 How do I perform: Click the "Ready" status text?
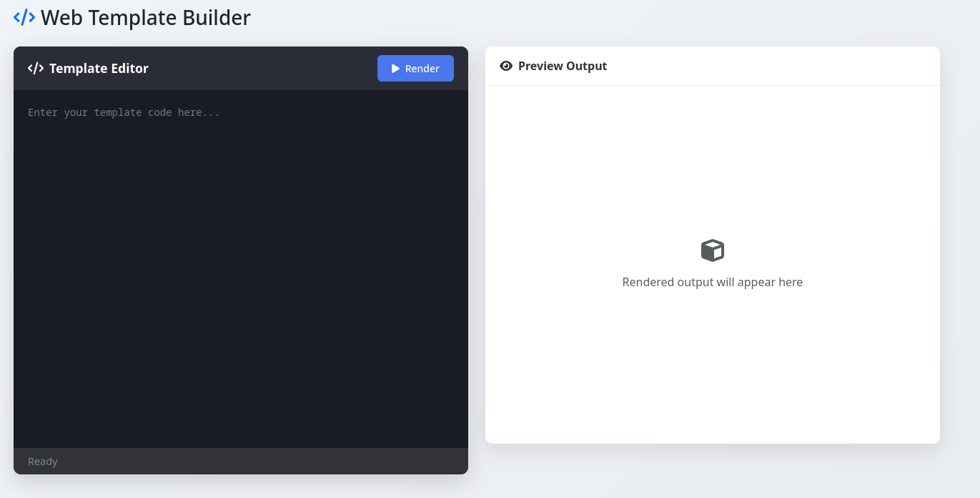43,462
